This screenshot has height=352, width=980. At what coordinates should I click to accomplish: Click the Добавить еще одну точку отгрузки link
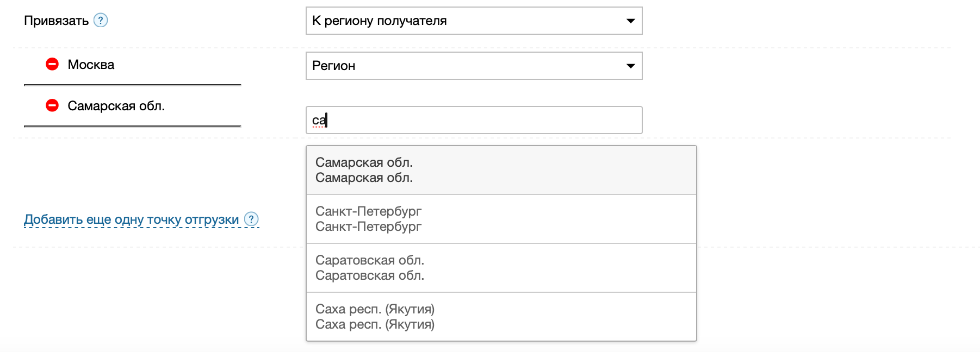(x=132, y=219)
